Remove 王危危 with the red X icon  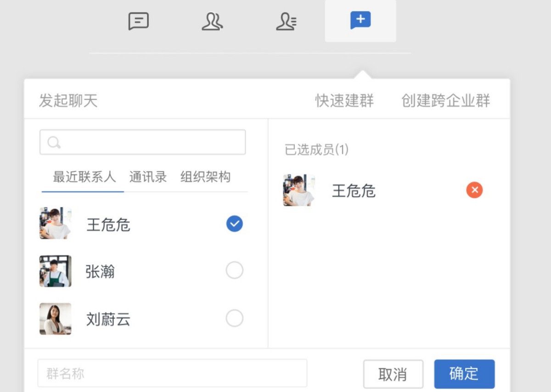474,190
